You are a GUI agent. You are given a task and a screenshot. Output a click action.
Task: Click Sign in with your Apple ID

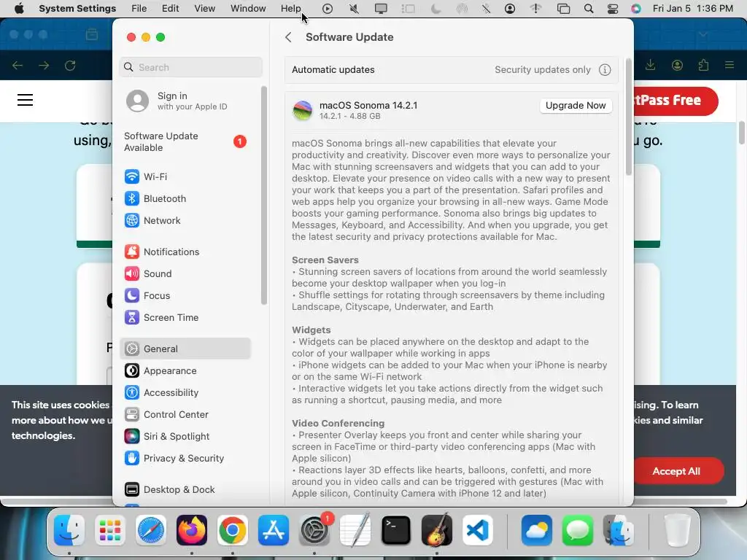[185, 101]
